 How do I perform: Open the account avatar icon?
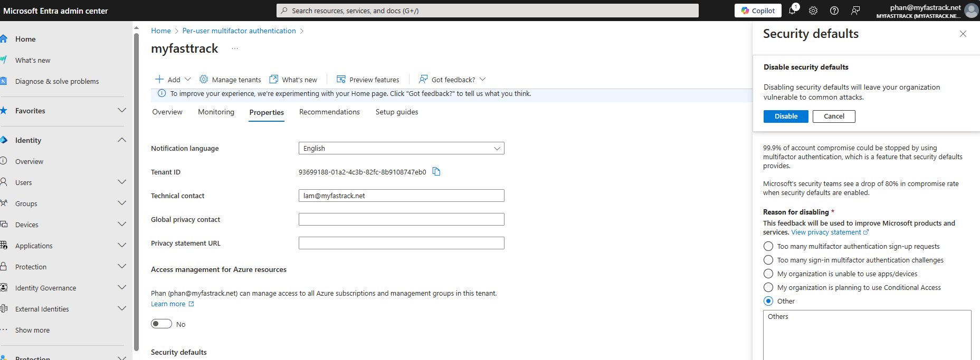971,11
